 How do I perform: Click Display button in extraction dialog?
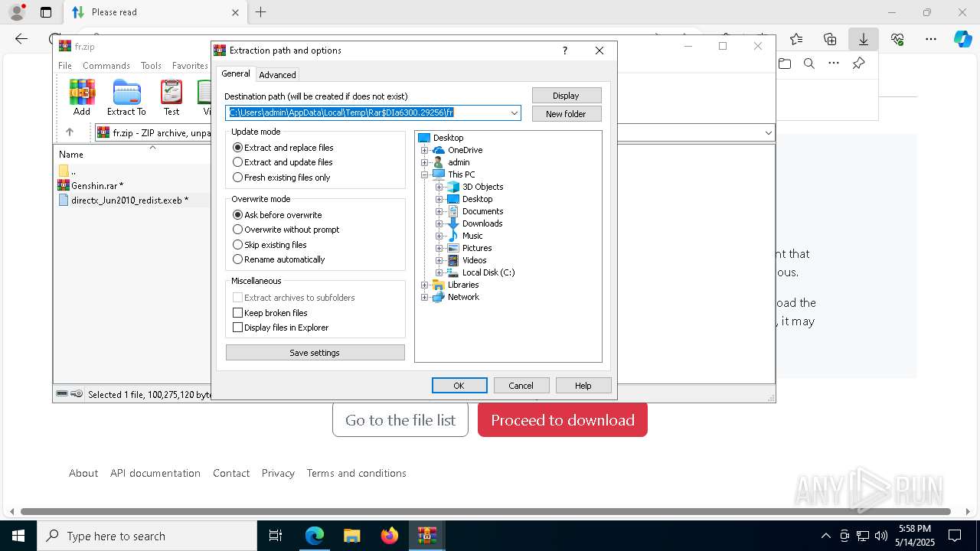567,96
